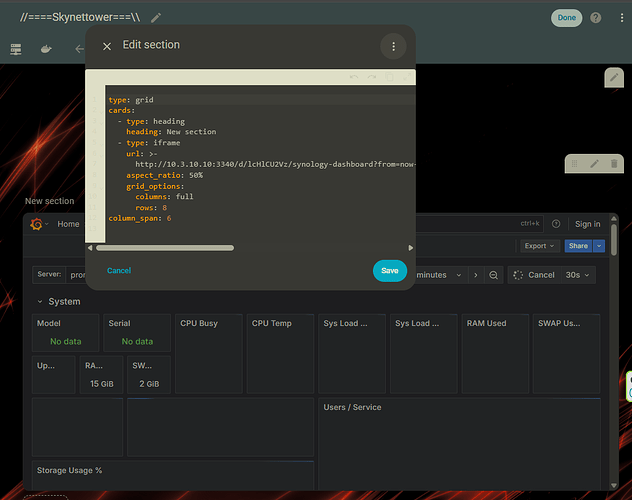
Task: Delete the section using the trash icon
Action: pos(614,163)
